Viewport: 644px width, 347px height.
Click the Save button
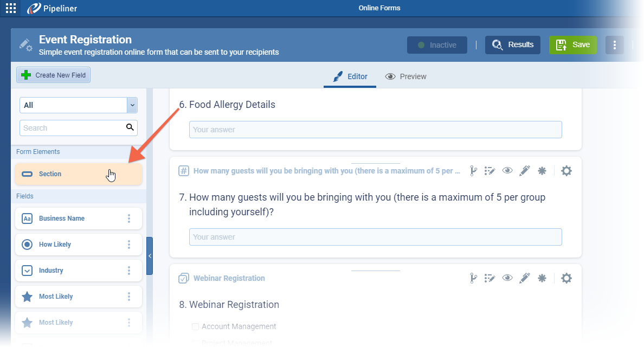point(573,45)
